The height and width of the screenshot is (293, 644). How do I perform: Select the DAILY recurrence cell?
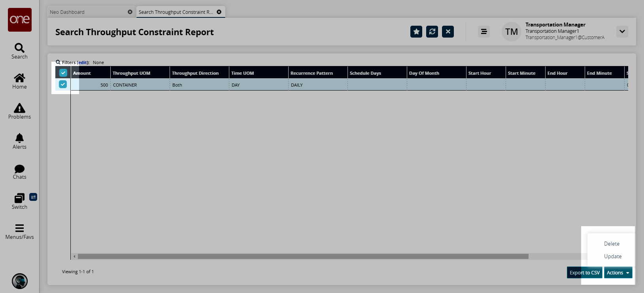click(318, 85)
